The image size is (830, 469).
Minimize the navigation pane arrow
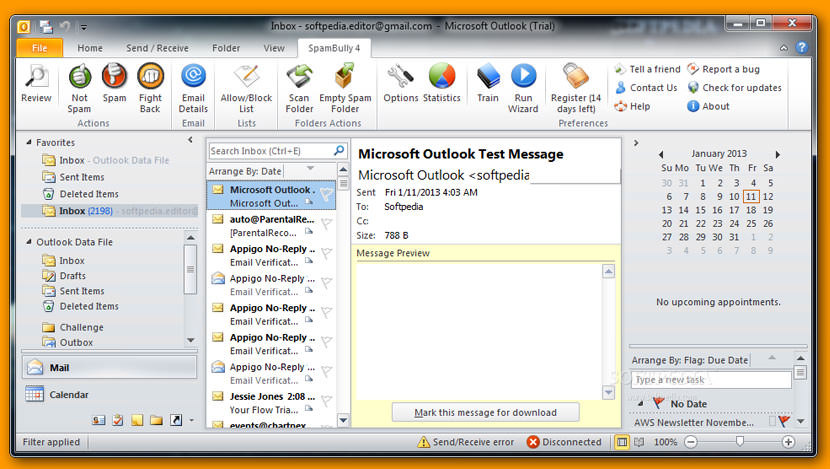coord(190,140)
